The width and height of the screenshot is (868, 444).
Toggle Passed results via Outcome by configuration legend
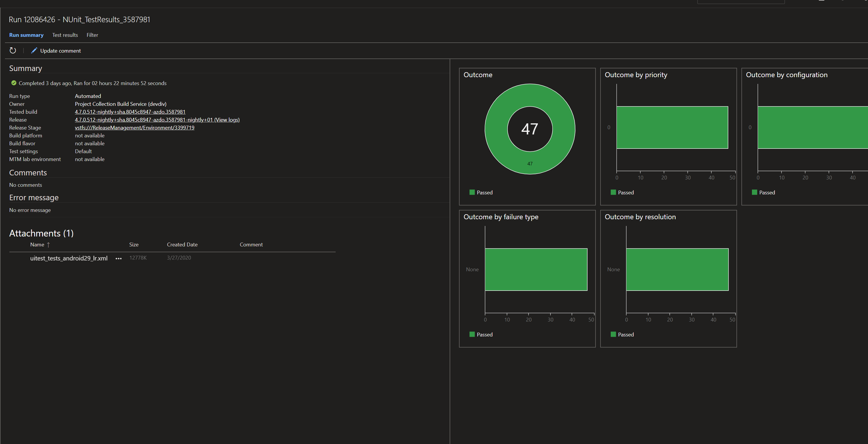pos(755,192)
